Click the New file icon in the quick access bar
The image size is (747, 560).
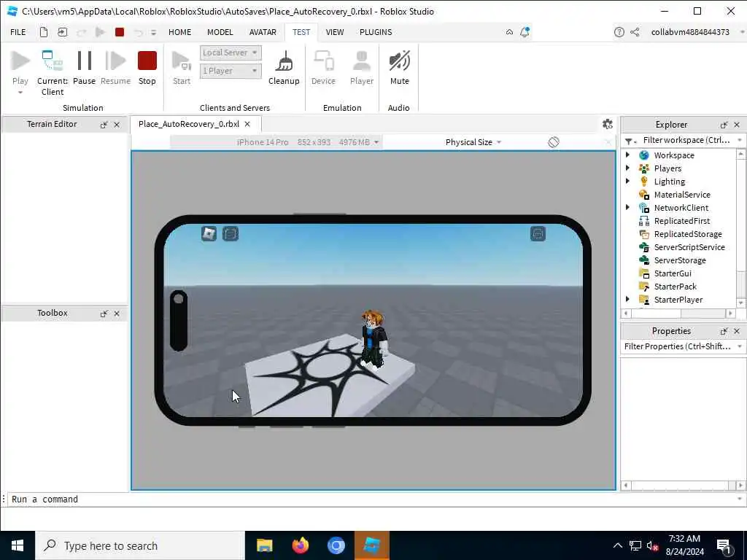pyautogui.click(x=43, y=32)
